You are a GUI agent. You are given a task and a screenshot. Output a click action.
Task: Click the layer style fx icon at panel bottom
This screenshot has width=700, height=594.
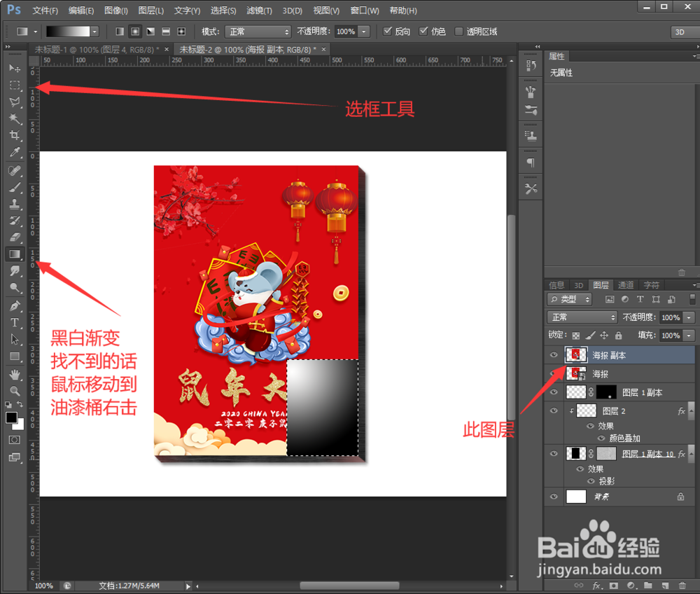pyautogui.click(x=597, y=586)
